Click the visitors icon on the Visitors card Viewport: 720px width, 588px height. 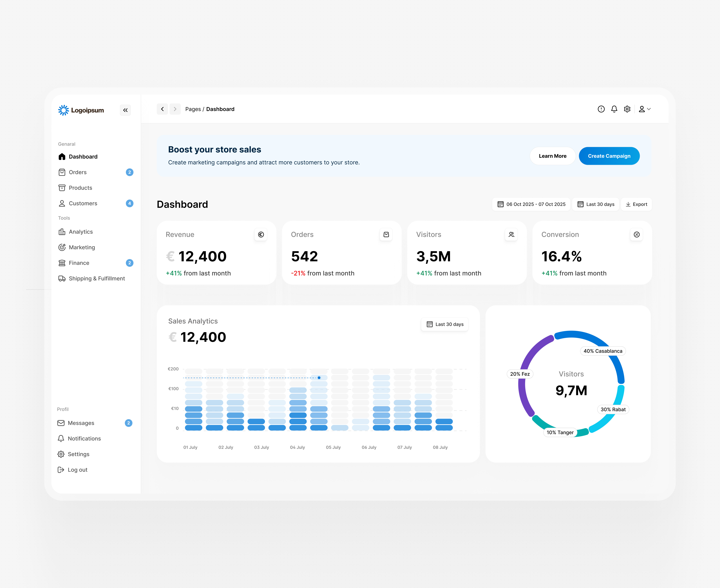coord(511,234)
